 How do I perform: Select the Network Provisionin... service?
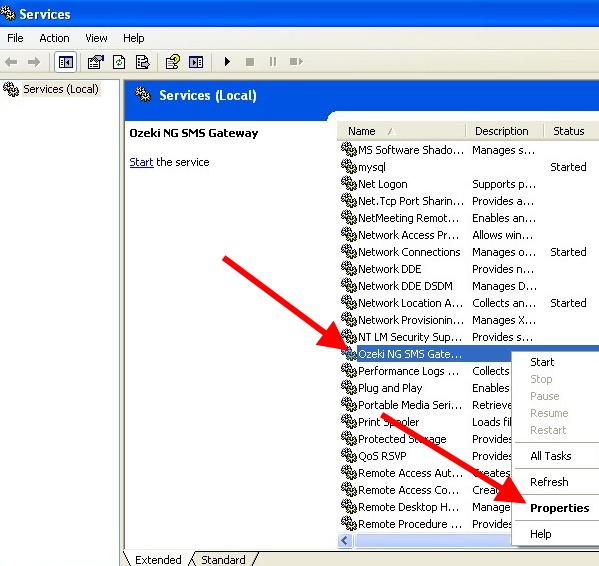[411, 320]
